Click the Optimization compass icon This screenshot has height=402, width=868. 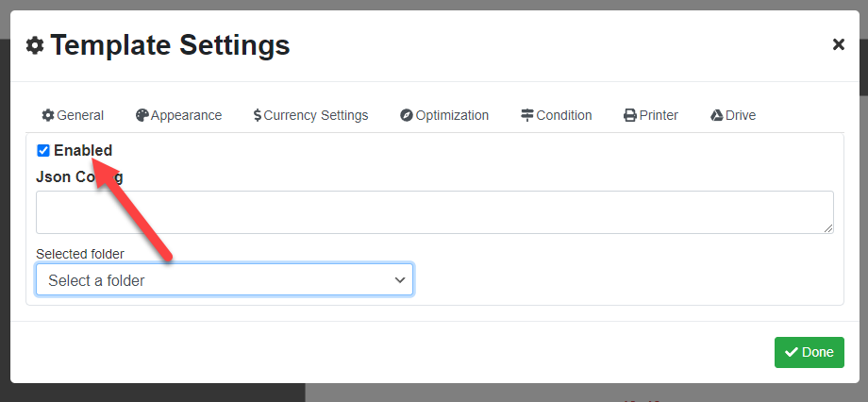coord(407,115)
